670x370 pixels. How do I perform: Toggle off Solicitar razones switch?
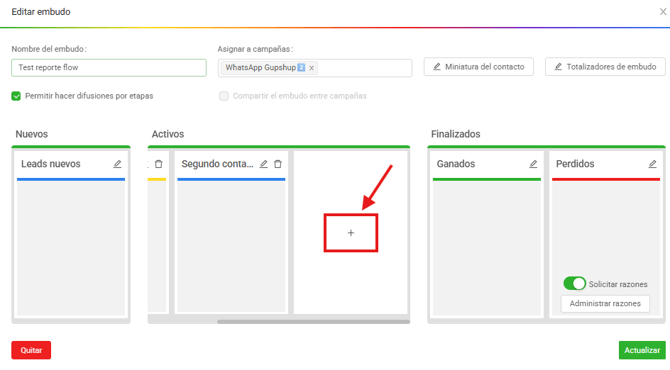[574, 284]
